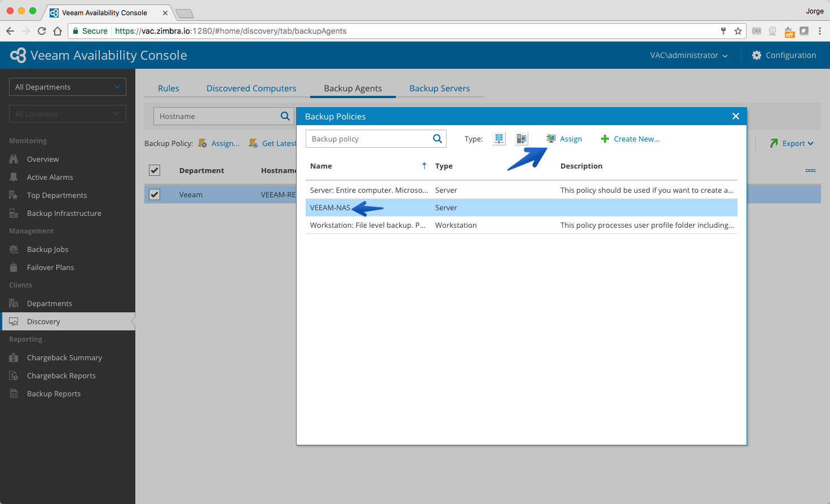This screenshot has width=830, height=504.
Task: Expand the All Departments dropdown
Action: pyautogui.click(x=68, y=87)
